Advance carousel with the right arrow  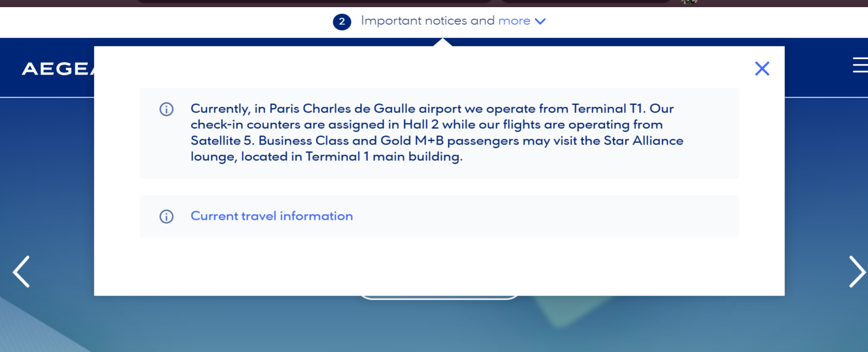tap(857, 272)
